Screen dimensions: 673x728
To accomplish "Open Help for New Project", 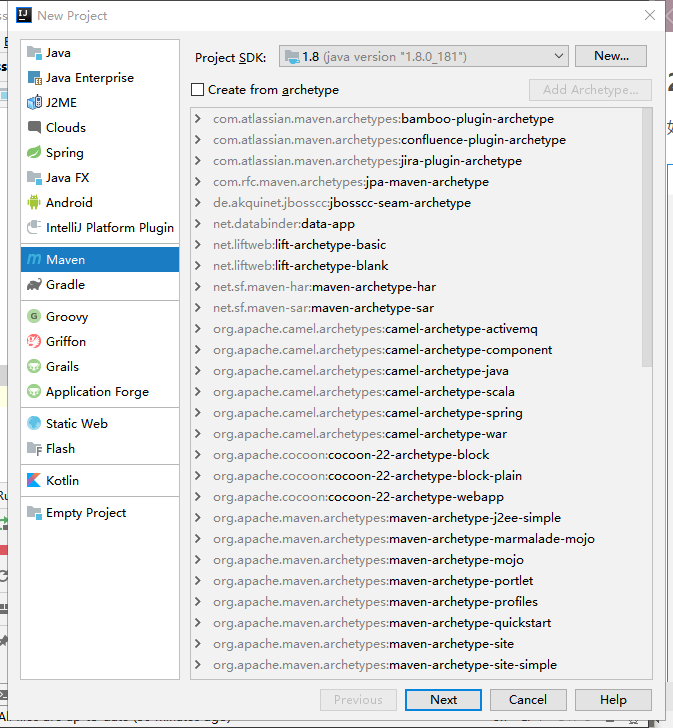I will (x=613, y=700).
